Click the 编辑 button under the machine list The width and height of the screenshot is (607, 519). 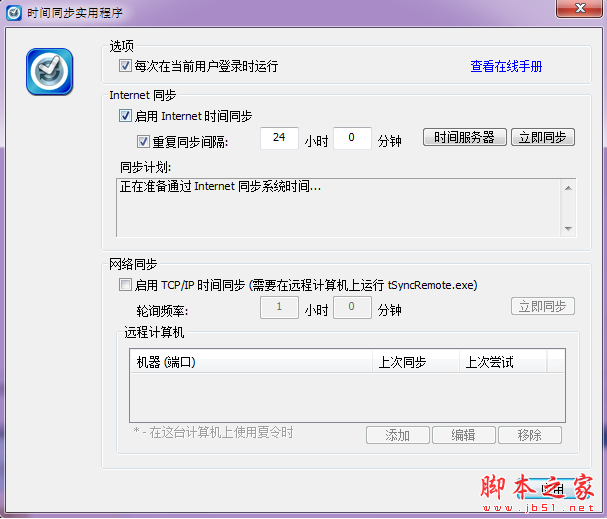(x=464, y=435)
